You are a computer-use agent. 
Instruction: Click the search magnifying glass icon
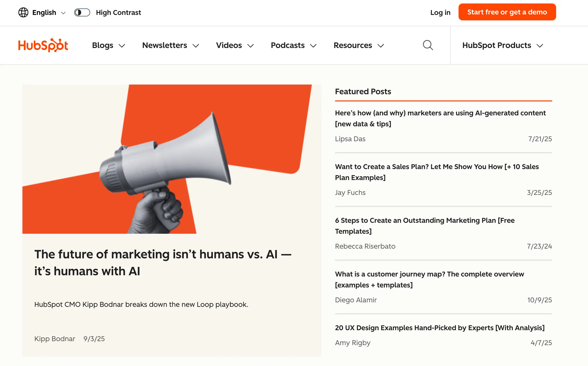[x=428, y=45]
